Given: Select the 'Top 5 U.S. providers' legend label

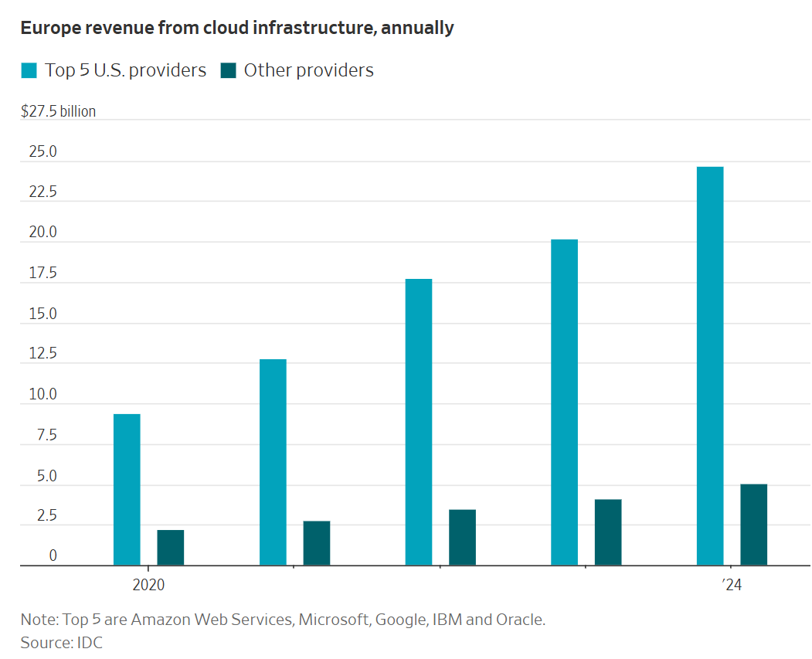Looking at the screenshot, I should click(124, 71).
